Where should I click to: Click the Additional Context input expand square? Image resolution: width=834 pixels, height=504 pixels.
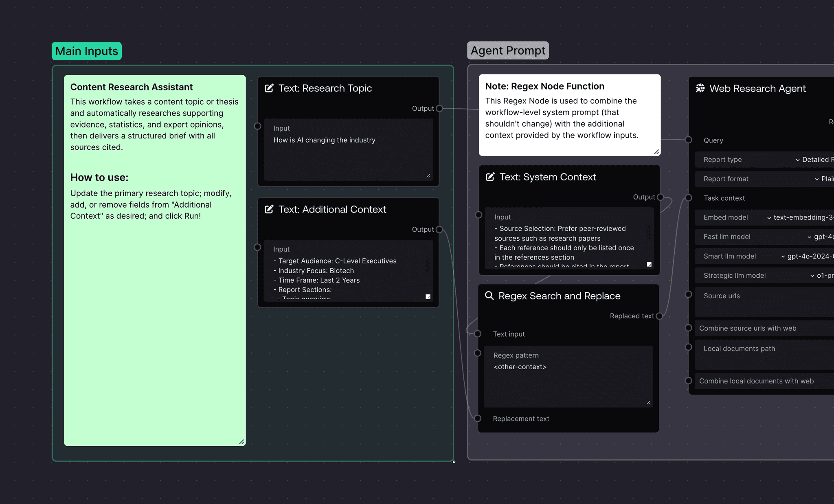click(428, 297)
